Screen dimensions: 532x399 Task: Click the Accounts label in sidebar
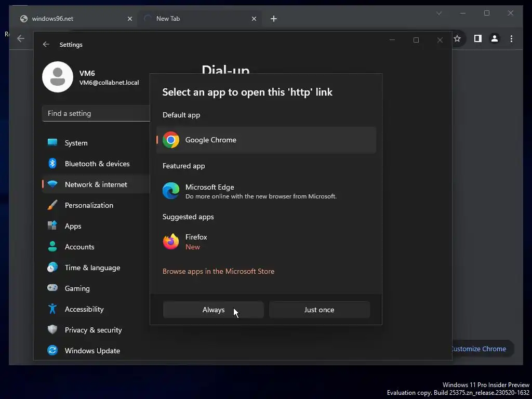(79, 247)
